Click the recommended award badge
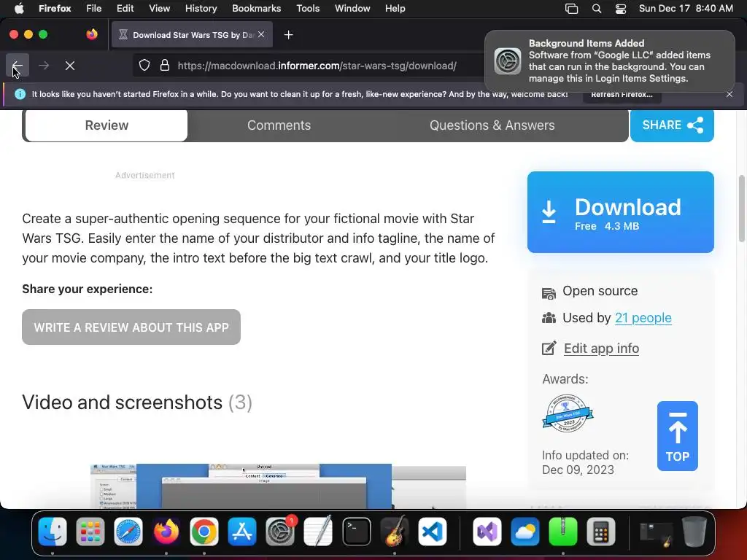This screenshot has height=560, width=747. [568, 413]
